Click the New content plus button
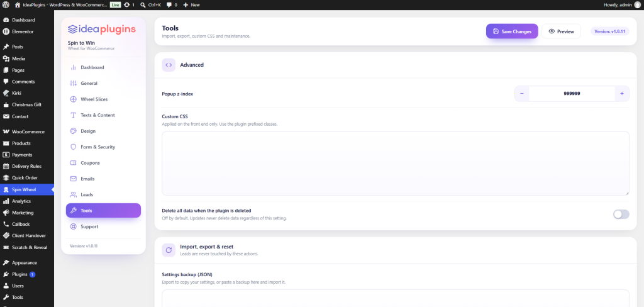 pyautogui.click(x=191, y=5)
